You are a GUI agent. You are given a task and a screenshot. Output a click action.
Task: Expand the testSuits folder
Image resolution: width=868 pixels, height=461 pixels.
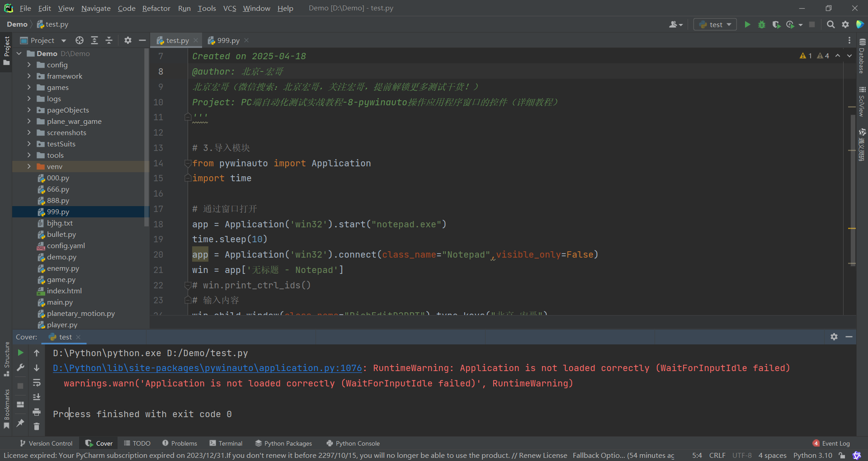click(x=29, y=144)
